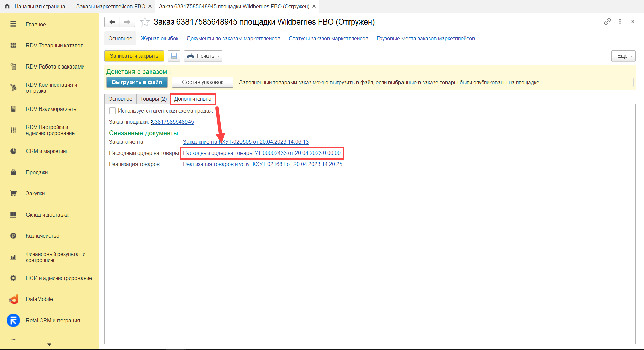Screen dimensions: 644x350
Task: Open Заказы маркетплейсов FBO tab
Action: pyautogui.click(x=111, y=7)
